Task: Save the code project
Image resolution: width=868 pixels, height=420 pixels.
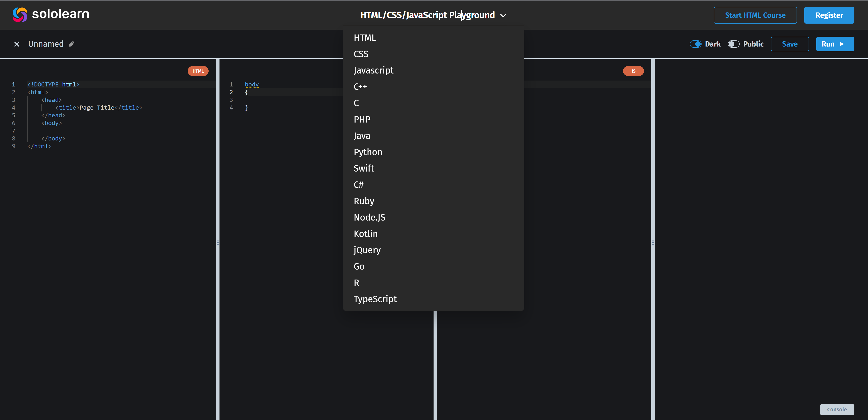Action: point(790,44)
